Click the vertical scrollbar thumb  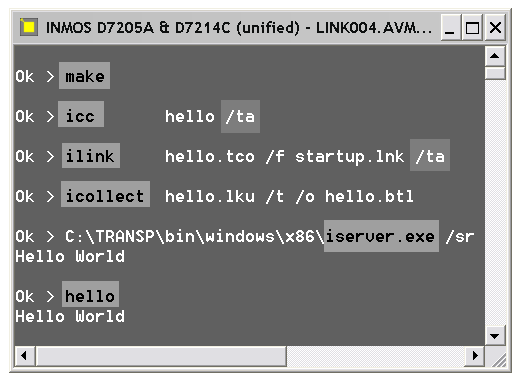(495, 73)
